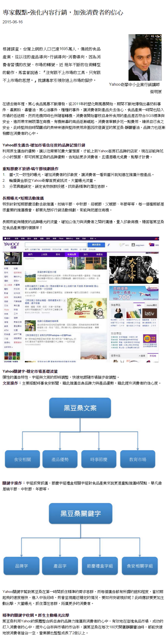Expand the 更多 dropdown in the Yahoo top bar
The height and width of the screenshot is (644, 168).
tap(93, 238)
